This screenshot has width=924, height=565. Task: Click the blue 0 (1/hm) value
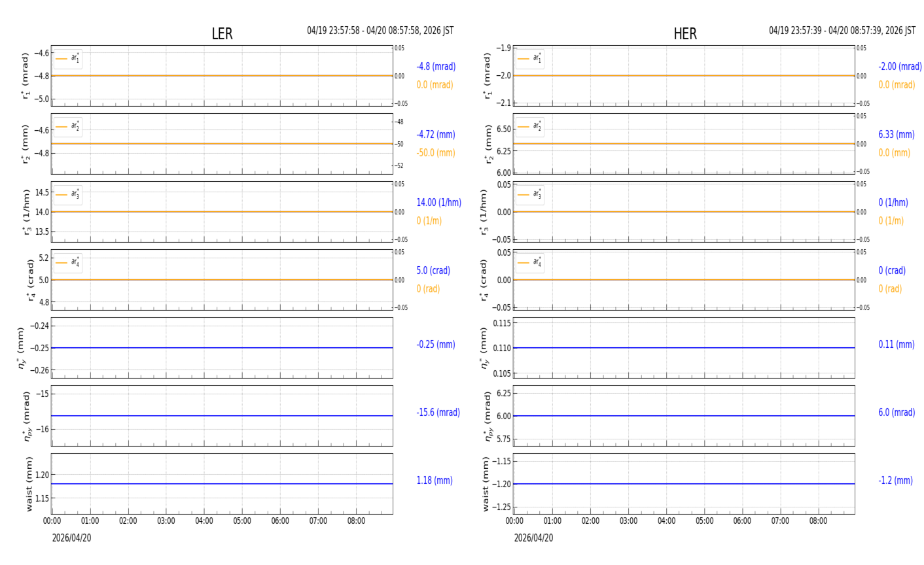click(893, 203)
